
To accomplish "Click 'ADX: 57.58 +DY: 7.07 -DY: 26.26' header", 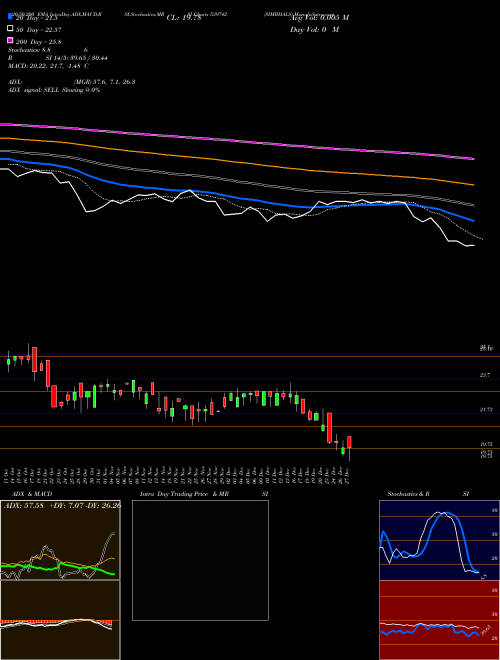I will pyautogui.click(x=62, y=505).
